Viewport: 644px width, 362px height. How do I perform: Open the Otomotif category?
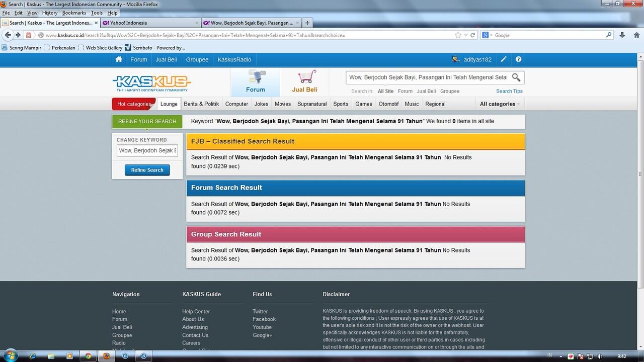(x=388, y=104)
